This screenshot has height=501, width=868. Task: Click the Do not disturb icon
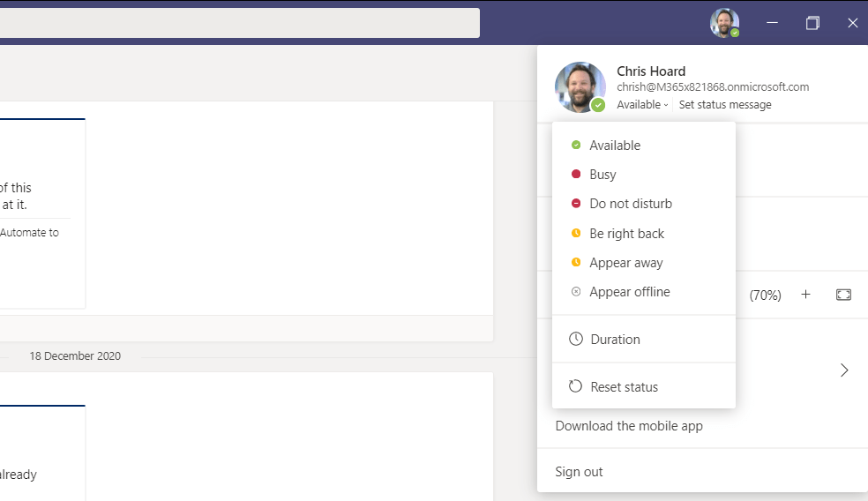(576, 204)
